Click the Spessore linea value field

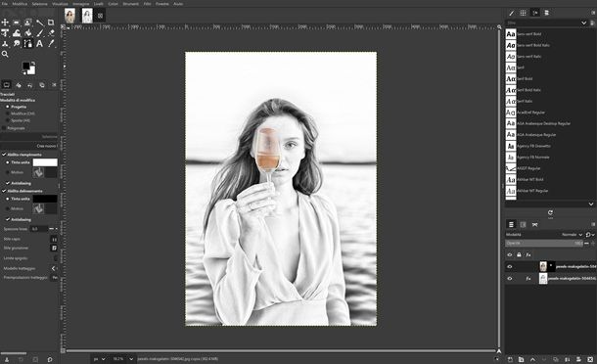[x=39, y=229]
